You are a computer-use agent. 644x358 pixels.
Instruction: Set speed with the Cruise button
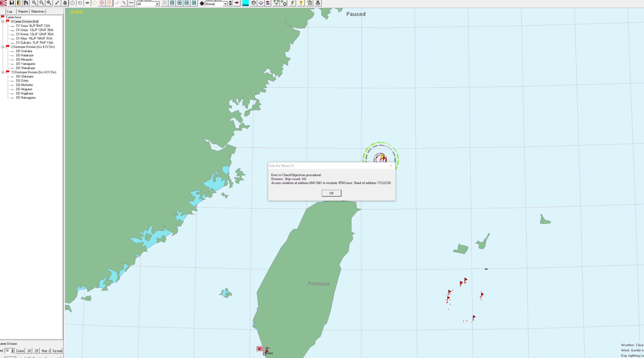click(x=20, y=351)
